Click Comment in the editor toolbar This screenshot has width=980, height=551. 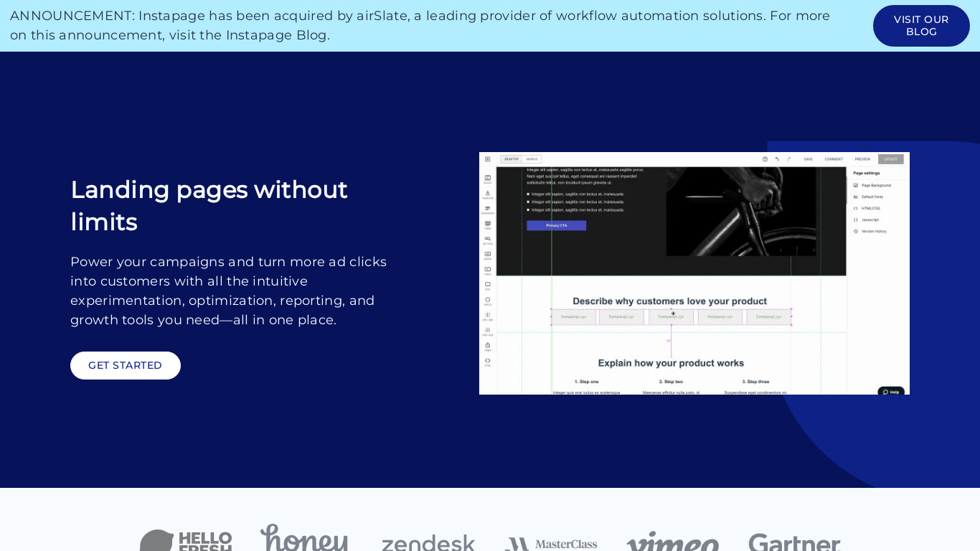[834, 159]
